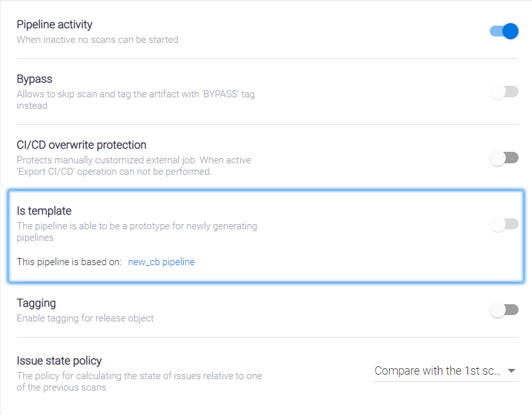Enable Tagging for release object
This screenshot has width=532, height=415.
(x=504, y=310)
